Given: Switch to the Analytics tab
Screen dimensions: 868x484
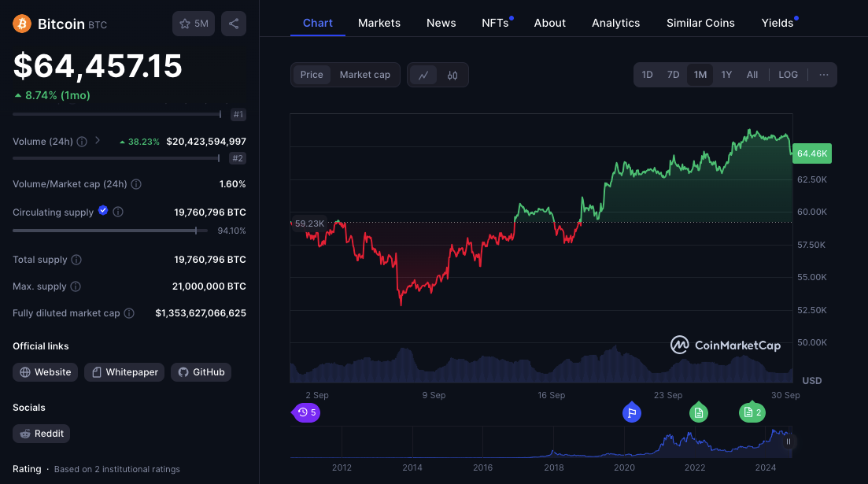Looking at the screenshot, I should pyautogui.click(x=615, y=23).
